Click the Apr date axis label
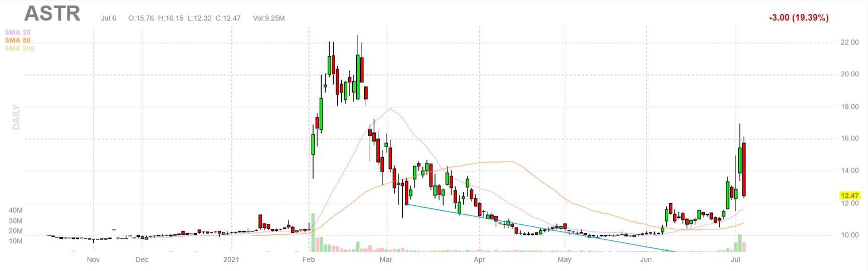The width and height of the screenshot is (868, 271). [479, 259]
